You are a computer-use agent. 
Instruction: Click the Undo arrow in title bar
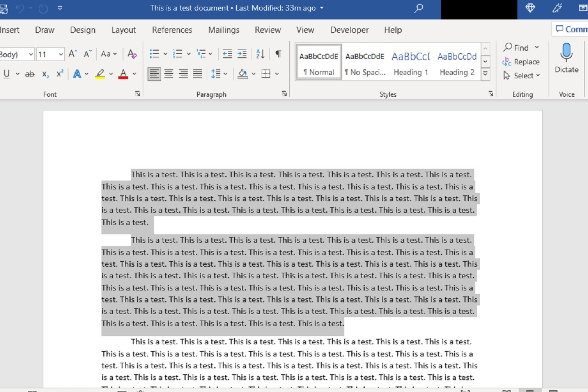(19, 8)
